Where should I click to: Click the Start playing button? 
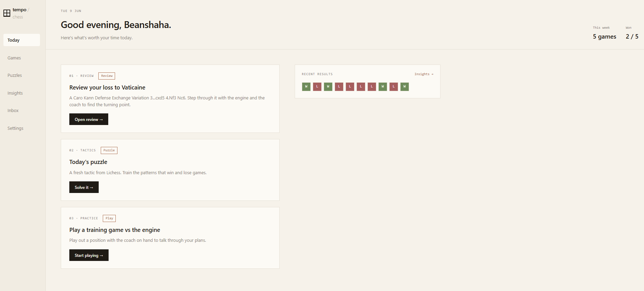89,255
